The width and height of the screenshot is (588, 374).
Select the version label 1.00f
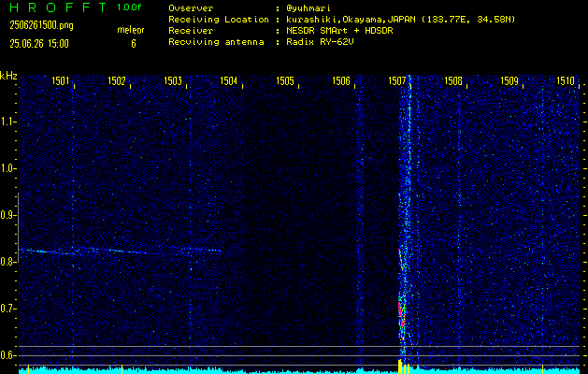tap(129, 7)
